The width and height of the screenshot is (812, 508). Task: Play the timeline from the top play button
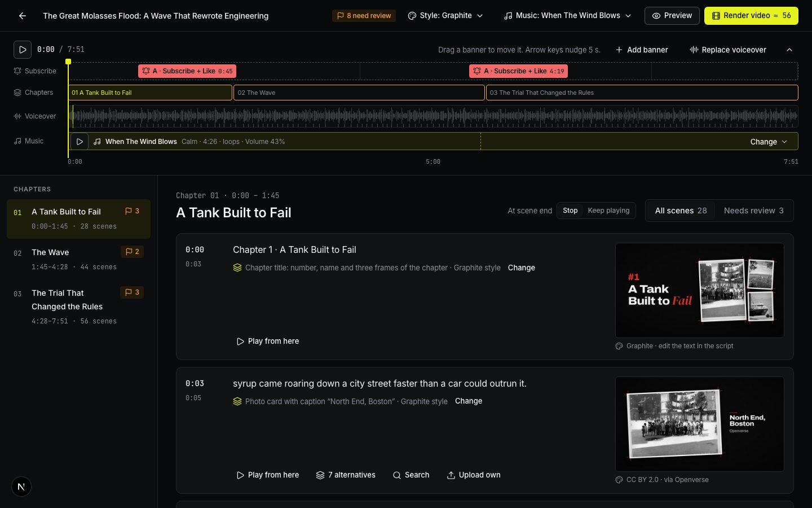pyautogui.click(x=23, y=50)
